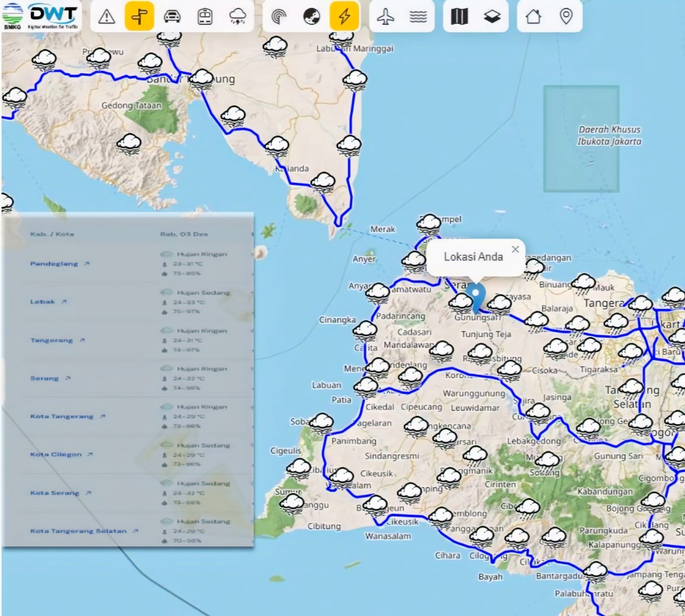
Task: Click the globe satellite icon
Action: click(x=312, y=17)
